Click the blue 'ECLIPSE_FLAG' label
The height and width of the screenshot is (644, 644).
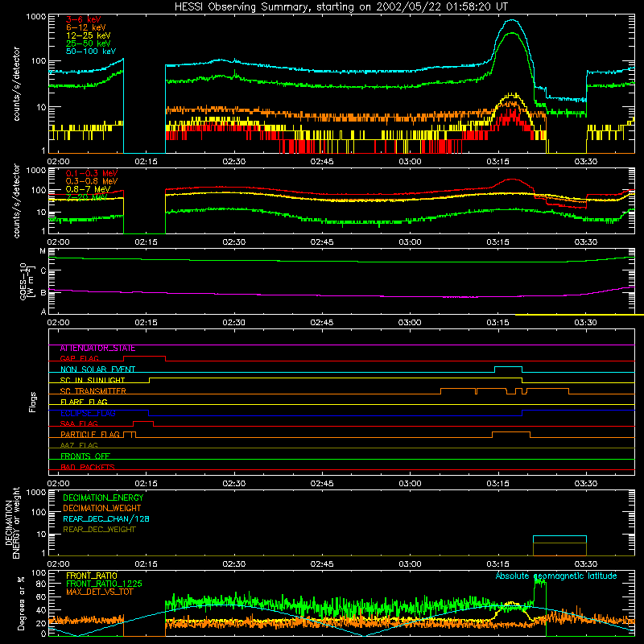point(88,413)
